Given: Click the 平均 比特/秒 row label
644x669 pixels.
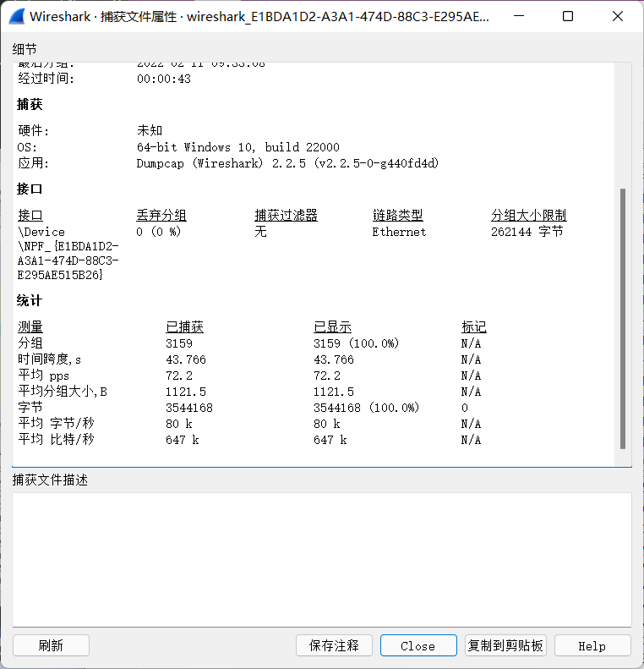Looking at the screenshot, I should pyautogui.click(x=56, y=440).
